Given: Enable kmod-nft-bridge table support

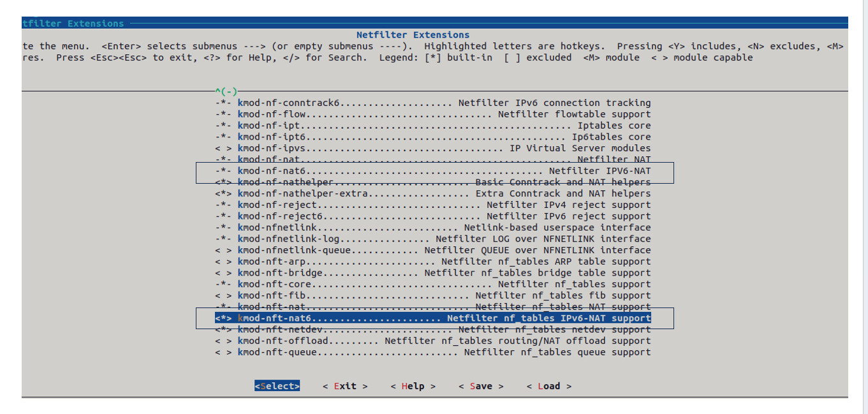Looking at the screenshot, I should pos(223,273).
